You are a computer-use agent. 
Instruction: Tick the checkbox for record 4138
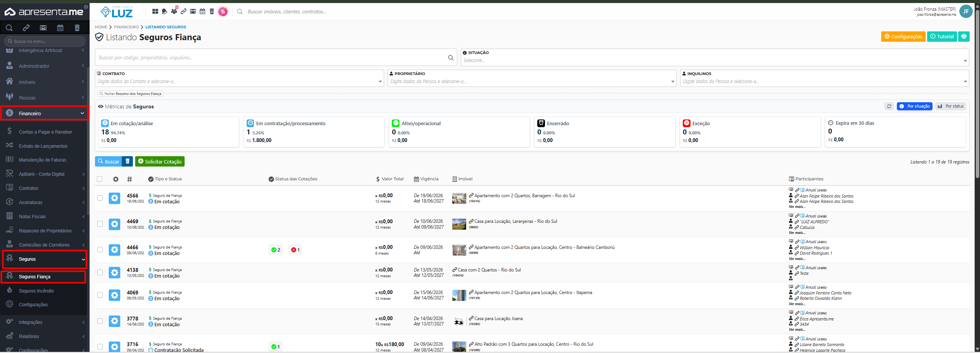pos(100,273)
